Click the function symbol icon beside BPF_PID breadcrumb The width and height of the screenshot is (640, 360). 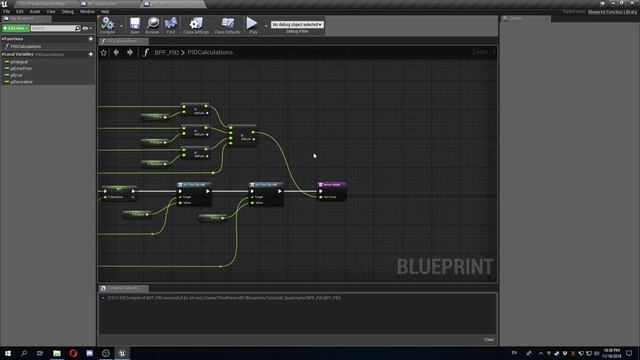click(145, 52)
